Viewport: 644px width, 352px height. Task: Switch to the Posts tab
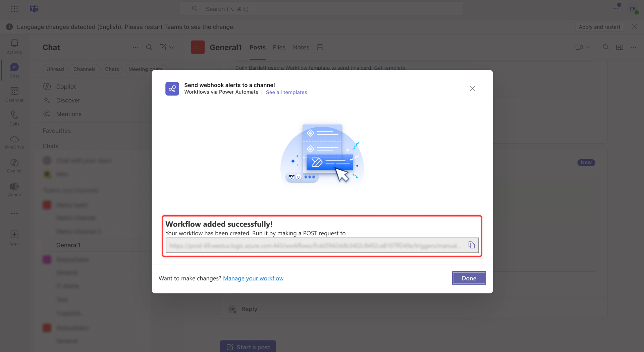click(258, 48)
